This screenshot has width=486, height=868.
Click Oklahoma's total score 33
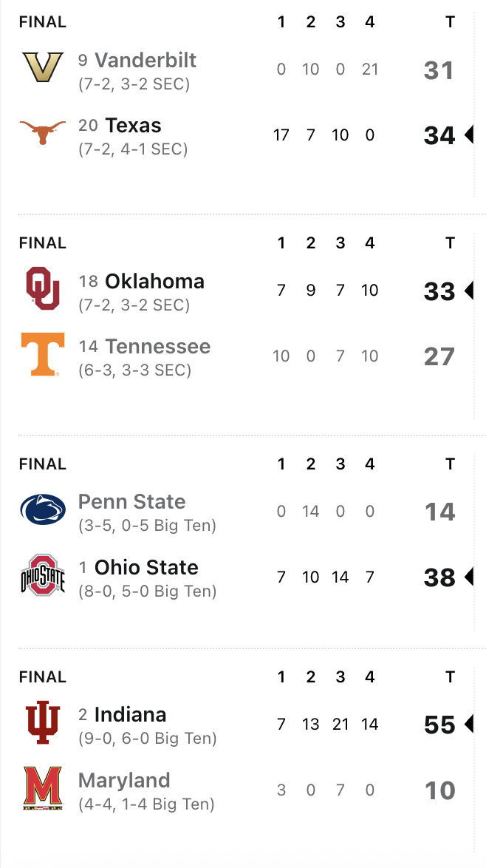tap(439, 291)
